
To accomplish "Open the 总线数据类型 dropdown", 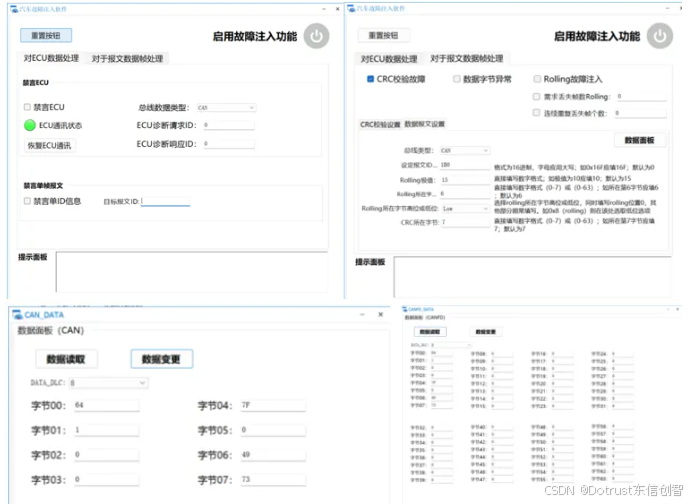I will tap(226, 107).
